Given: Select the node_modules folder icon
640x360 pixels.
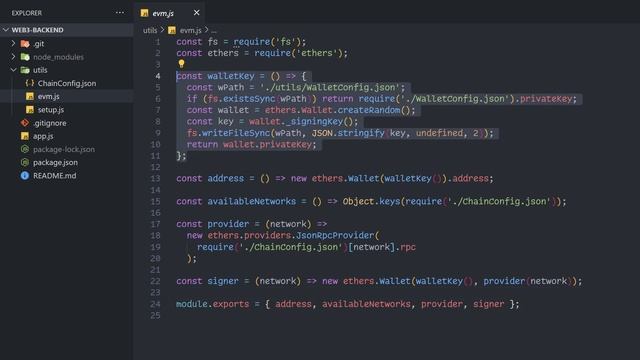Looking at the screenshot, I should [x=25, y=57].
